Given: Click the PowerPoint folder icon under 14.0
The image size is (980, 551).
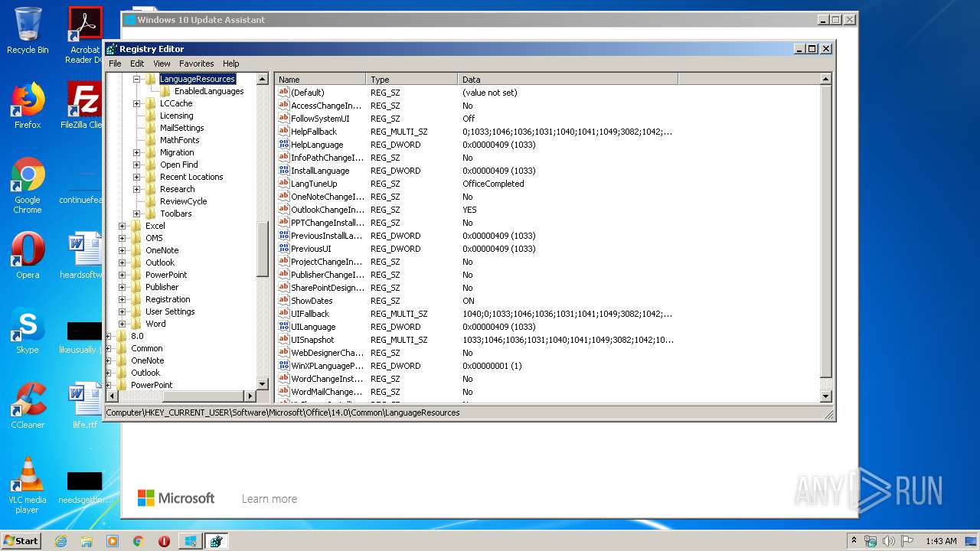Looking at the screenshot, I should [136, 275].
